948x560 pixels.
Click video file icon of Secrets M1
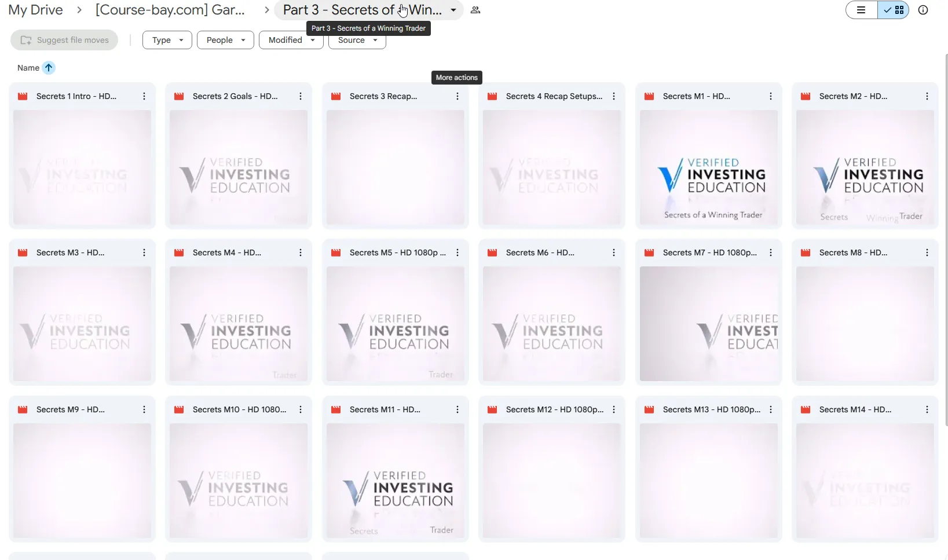[x=649, y=96]
